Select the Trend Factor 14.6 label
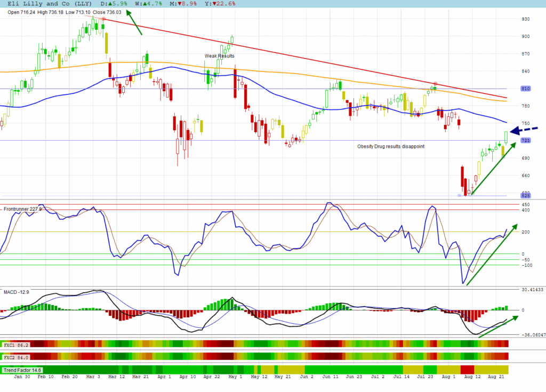Screen dimensions: 546x392 (x=22, y=370)
